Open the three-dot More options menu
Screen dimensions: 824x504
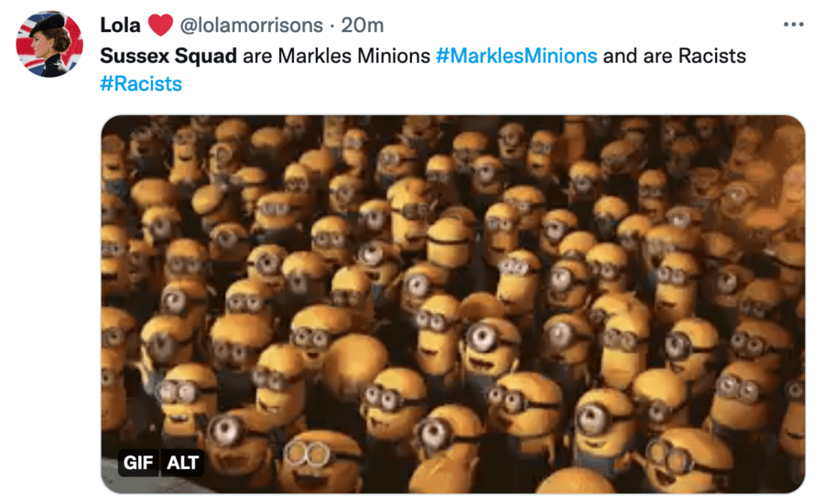point(794,24)
